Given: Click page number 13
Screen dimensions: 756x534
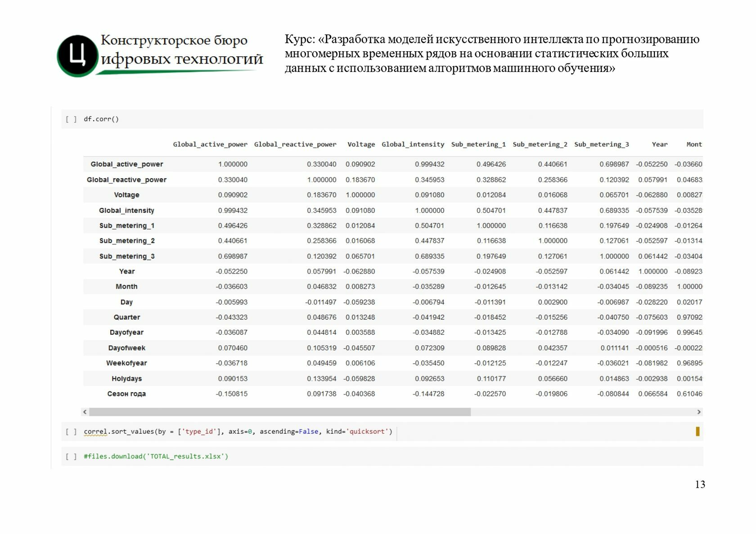Looking at the screenshot, I should 700,485.
